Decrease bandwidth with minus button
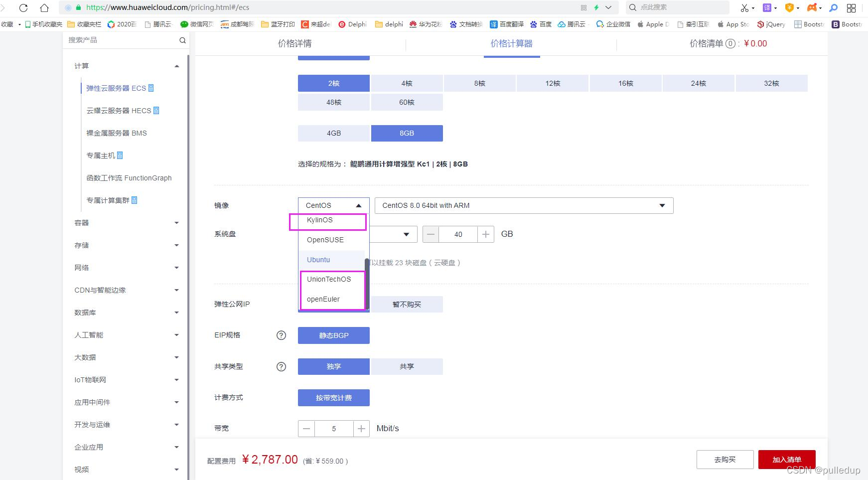The height and width of the screenshot is (480, 868). 306,429
